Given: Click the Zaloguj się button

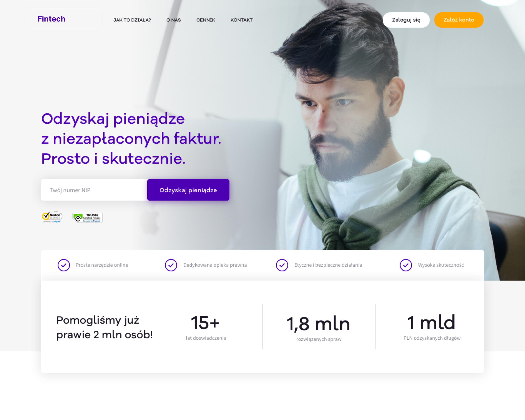Looking at the screenshot, I should (406, 20).
